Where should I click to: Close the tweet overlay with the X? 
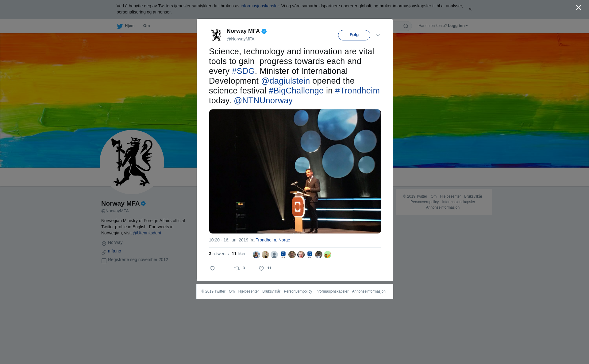(x=579, y=8)
